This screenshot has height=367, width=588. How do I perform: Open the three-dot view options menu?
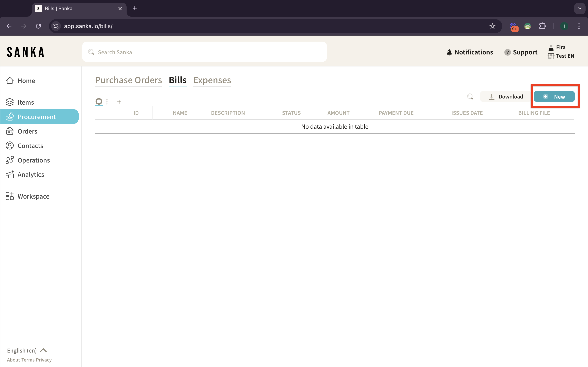pos(107,102)
